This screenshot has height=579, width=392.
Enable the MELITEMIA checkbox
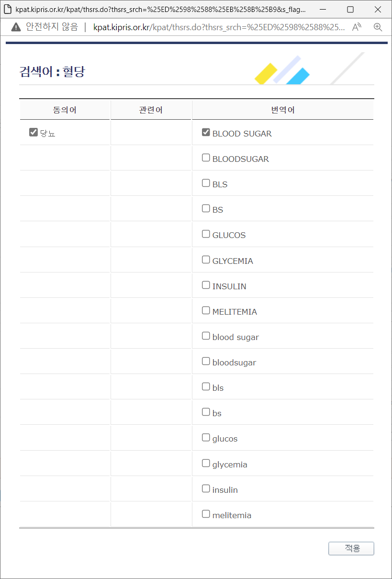coord(205,310)
